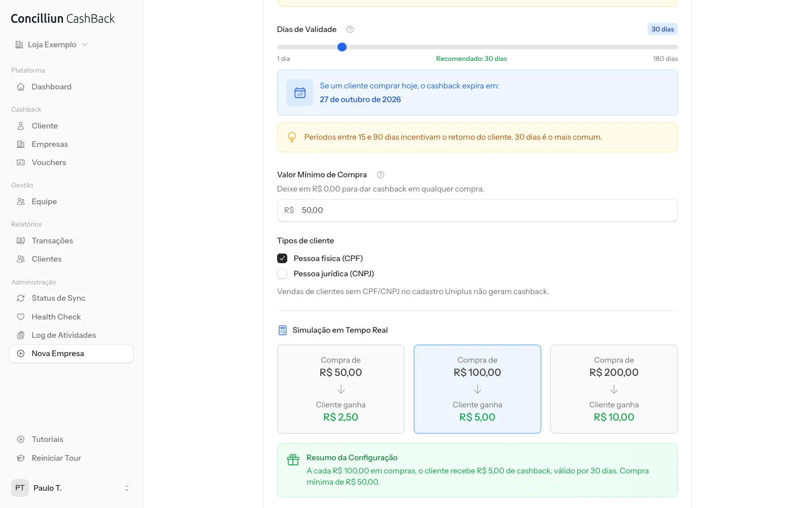The height and width of the screenshot is (508, 812).
Task: Open Tutoriais link
Action: click(x=71, y=439)
